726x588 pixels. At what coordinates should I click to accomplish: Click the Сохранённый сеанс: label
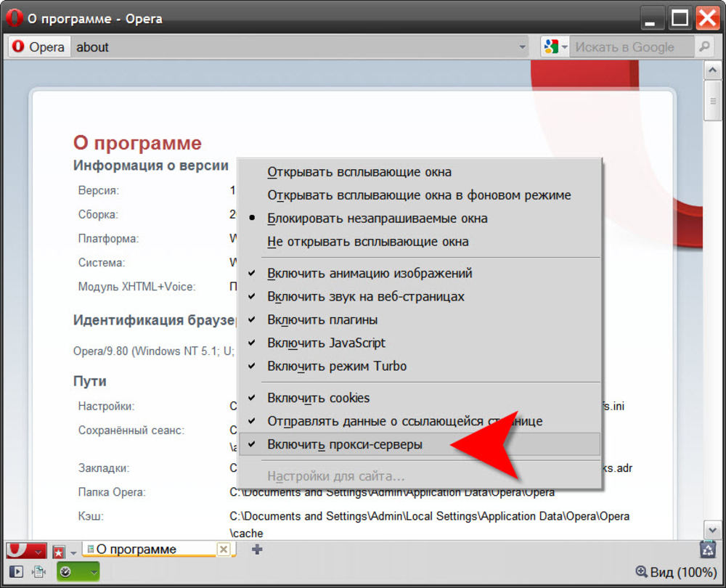point(131,430)
